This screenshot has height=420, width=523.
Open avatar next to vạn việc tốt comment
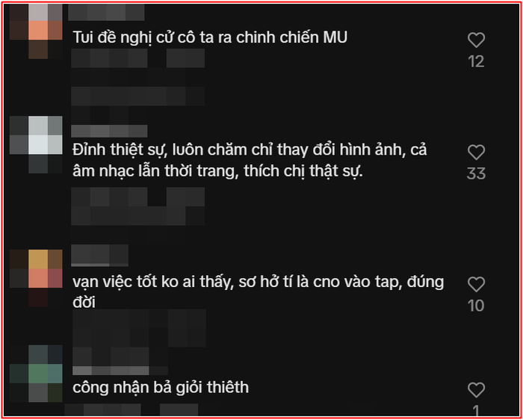point(36,277)
